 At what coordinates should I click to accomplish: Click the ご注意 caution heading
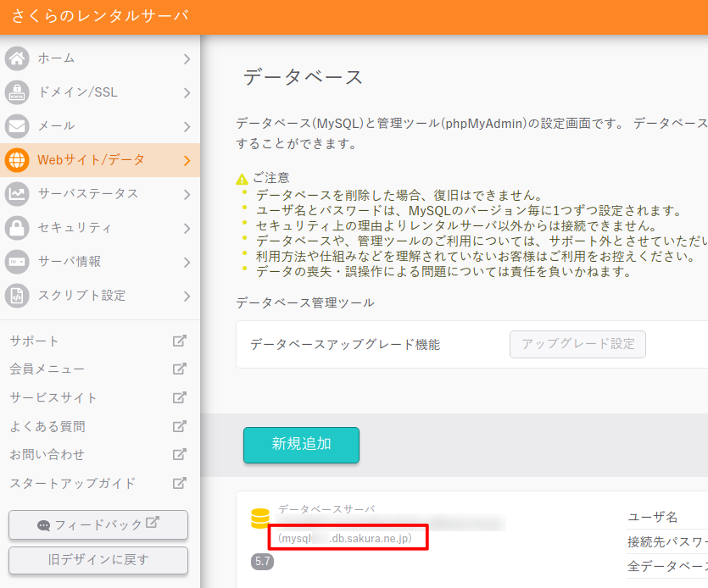pyautogui.click(x=271, y=178)
